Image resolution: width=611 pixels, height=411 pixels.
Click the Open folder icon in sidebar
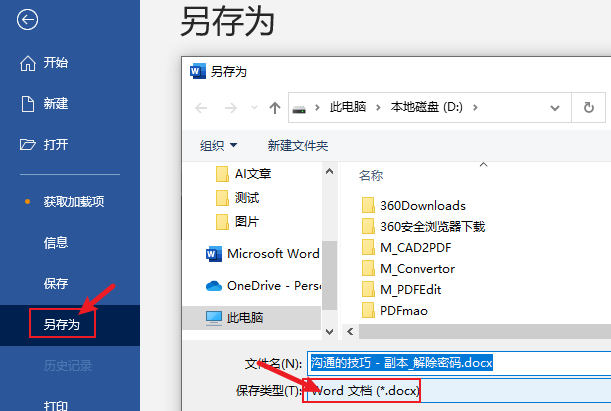point(27,145)
